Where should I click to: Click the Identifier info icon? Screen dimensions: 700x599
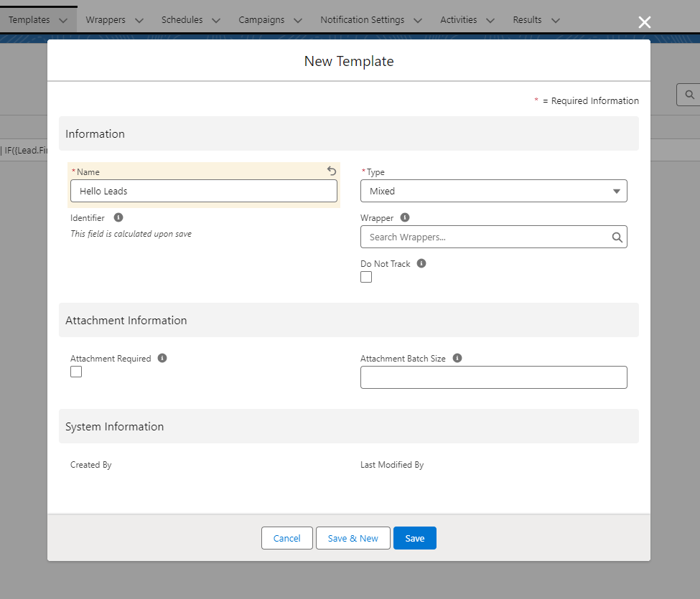118,217
